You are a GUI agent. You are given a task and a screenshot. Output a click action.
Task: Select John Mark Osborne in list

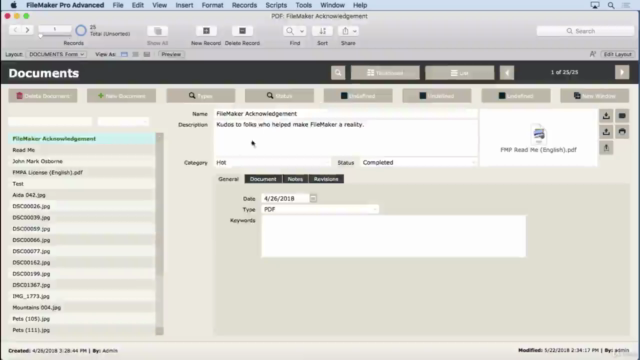(82, 161)
